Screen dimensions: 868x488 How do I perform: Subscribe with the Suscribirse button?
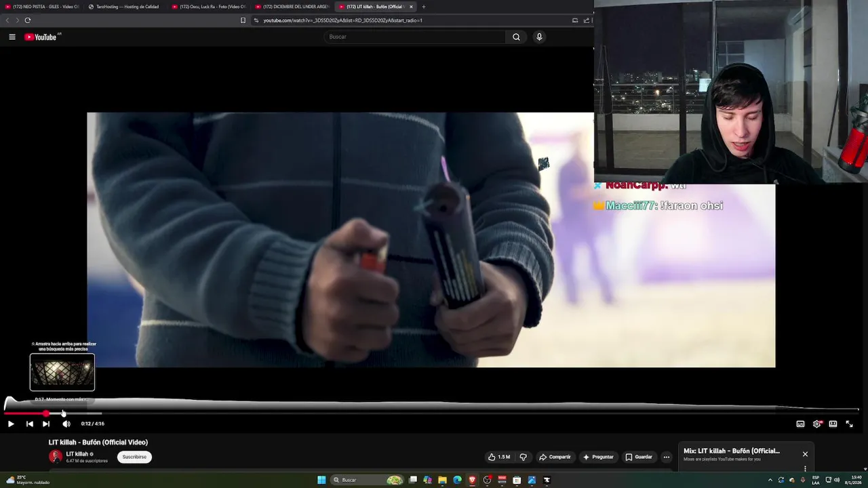(x=134, y=457)
